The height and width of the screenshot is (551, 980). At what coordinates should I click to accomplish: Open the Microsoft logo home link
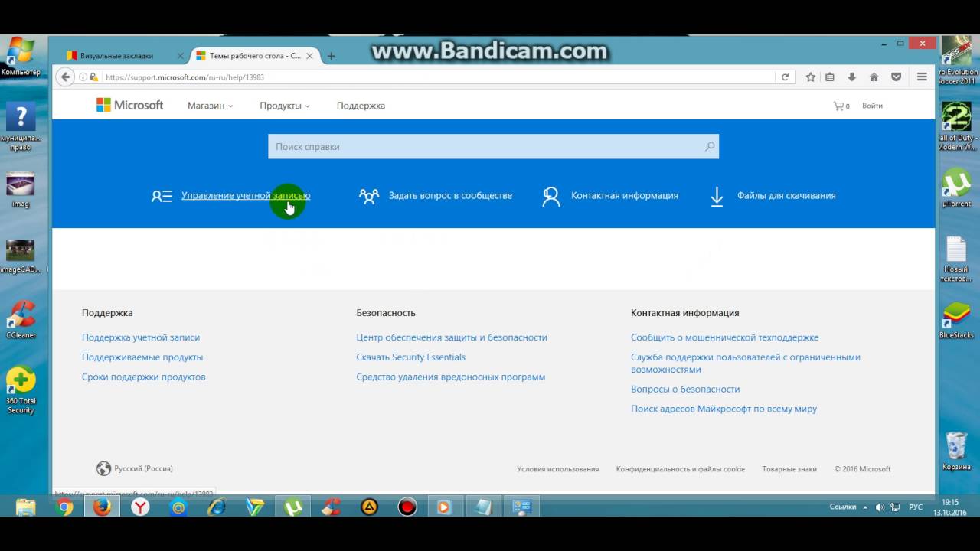pos(129,105)
